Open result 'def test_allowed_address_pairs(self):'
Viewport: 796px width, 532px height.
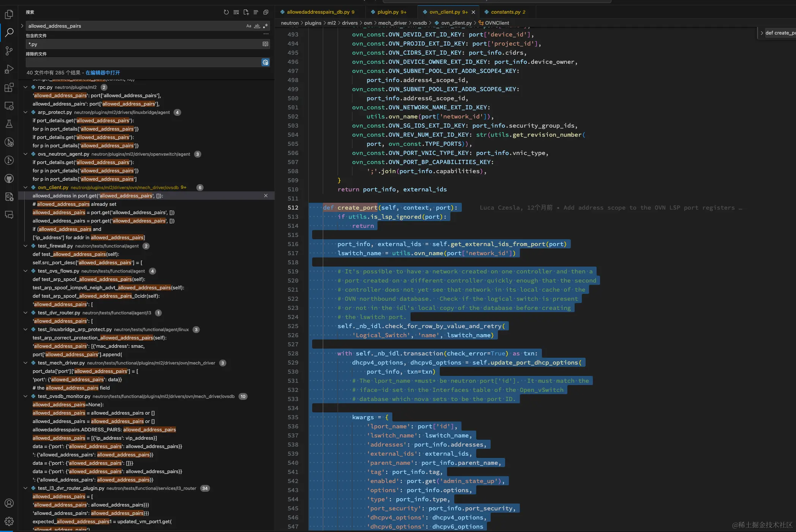[76, 254]
